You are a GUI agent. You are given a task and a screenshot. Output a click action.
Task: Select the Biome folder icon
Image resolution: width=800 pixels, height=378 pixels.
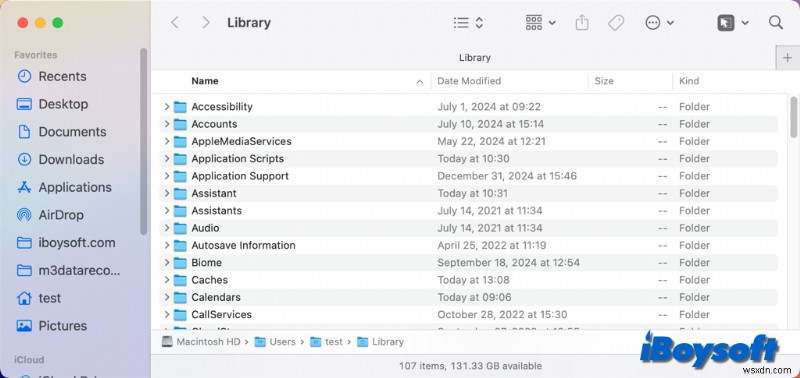[180, 263]
